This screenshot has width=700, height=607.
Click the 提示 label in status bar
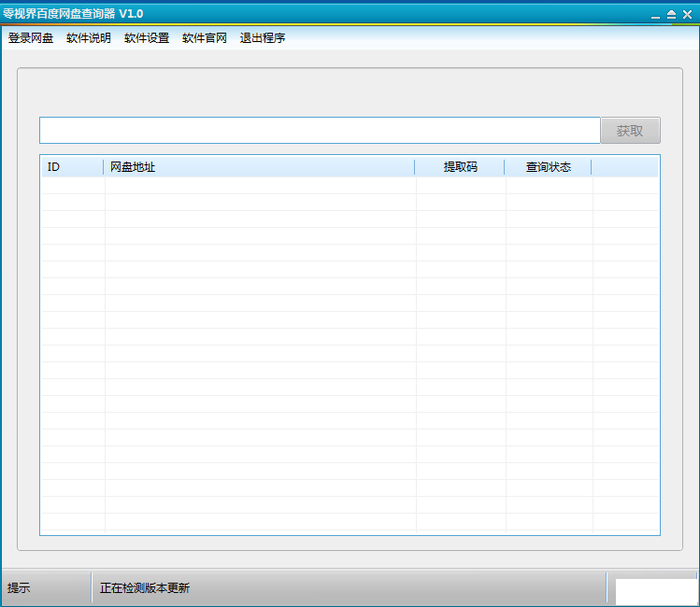coord(19,587)
